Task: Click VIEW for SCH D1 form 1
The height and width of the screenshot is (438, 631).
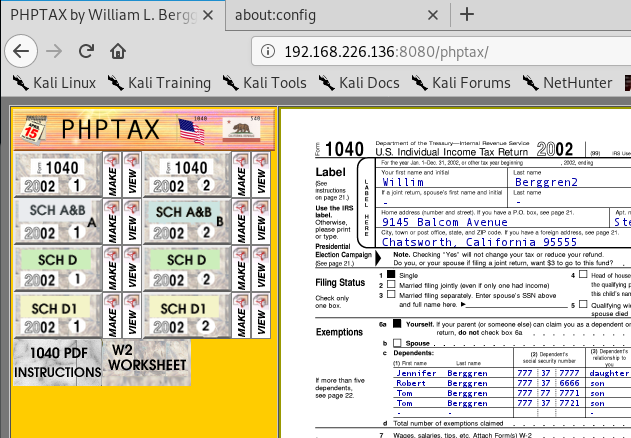Action: click(132, 315)
